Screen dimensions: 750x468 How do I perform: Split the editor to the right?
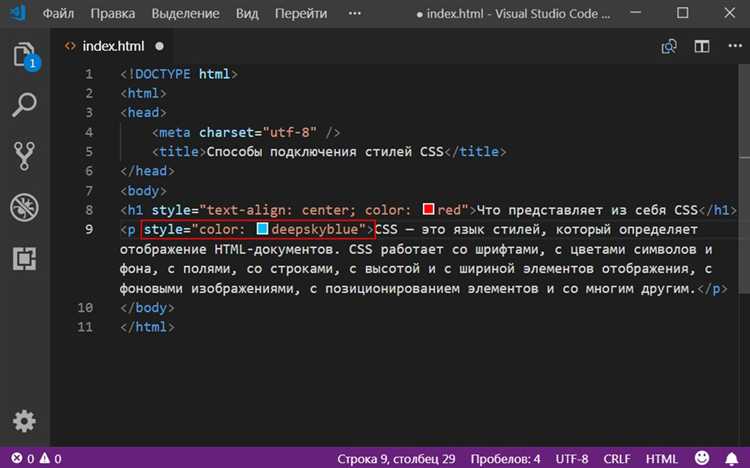[702, 46]
